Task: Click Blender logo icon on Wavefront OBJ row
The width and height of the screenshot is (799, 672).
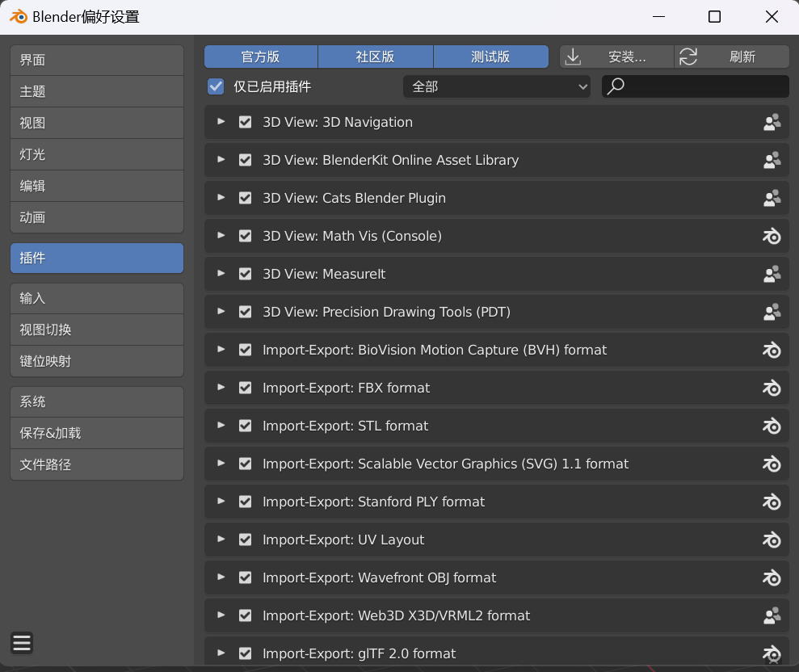Action: point(772,577)
